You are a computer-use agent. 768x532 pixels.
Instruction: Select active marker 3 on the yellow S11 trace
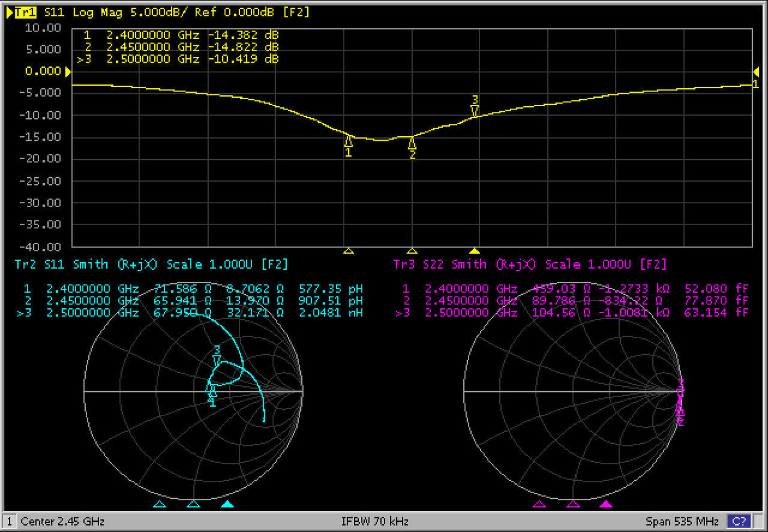point(475,106)
